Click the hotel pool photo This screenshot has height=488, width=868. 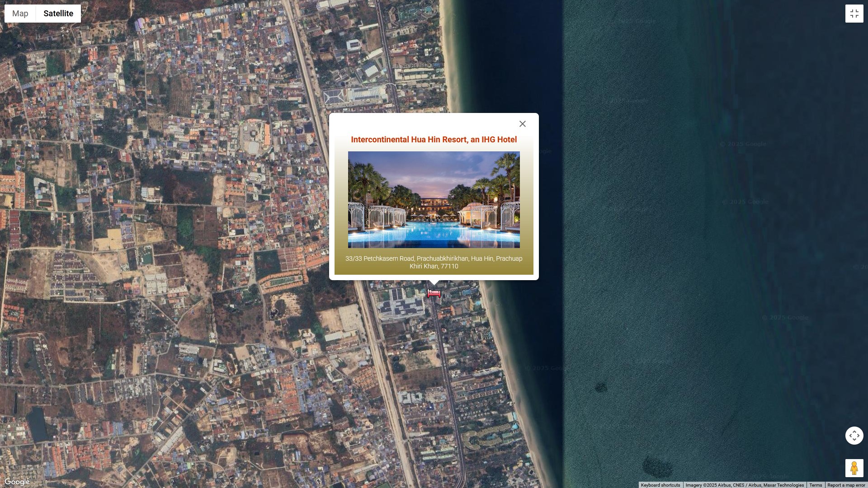click(434, 199)
